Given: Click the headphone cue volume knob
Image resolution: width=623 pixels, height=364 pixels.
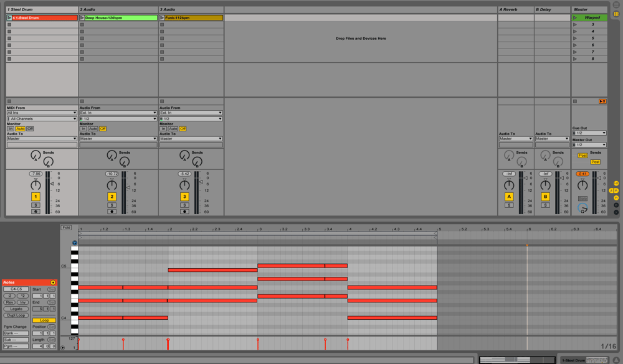Looking at the screenshot, I should (x=583, y=208).
